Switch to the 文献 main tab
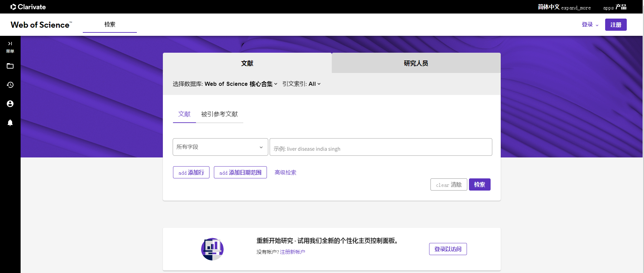 point(247,63)
